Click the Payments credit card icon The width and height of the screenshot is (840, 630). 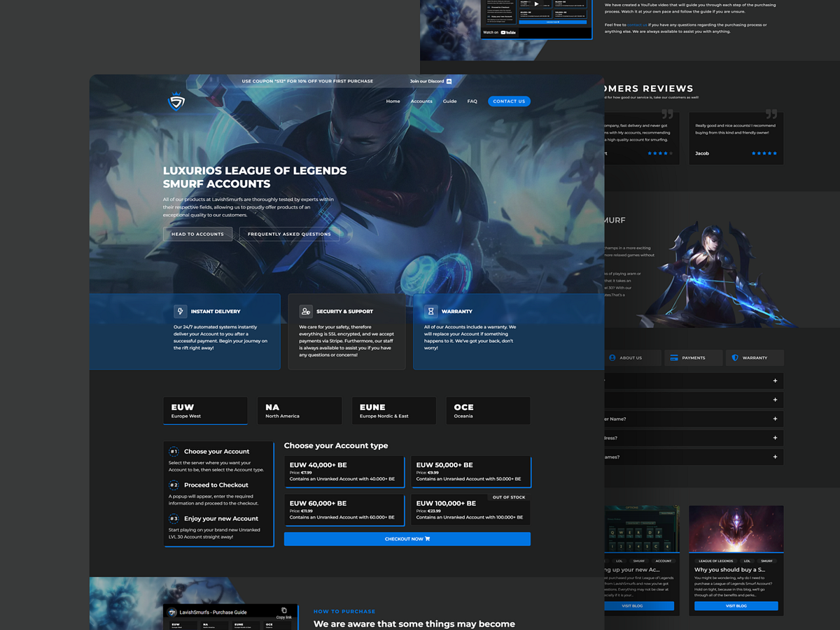click(x=673, y=358)
